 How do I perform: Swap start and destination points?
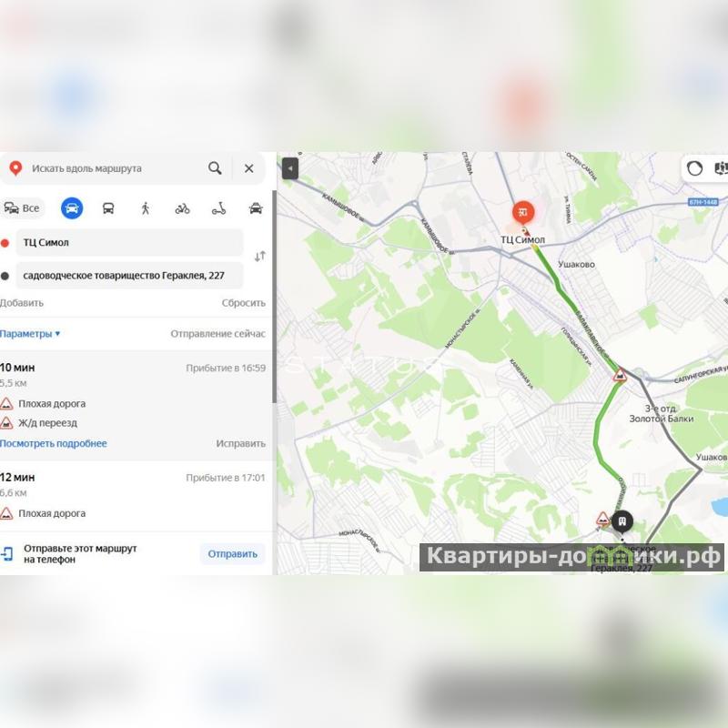click(x=260, y=257)
